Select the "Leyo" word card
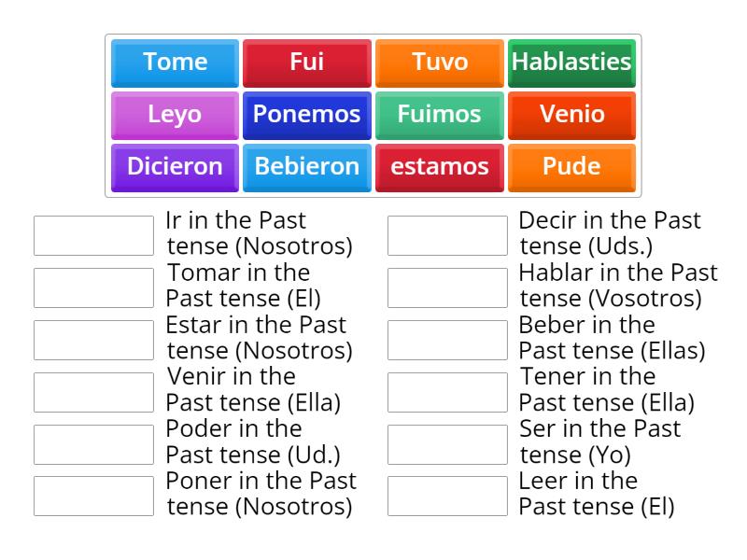747x560 pixels. point(174,115)
